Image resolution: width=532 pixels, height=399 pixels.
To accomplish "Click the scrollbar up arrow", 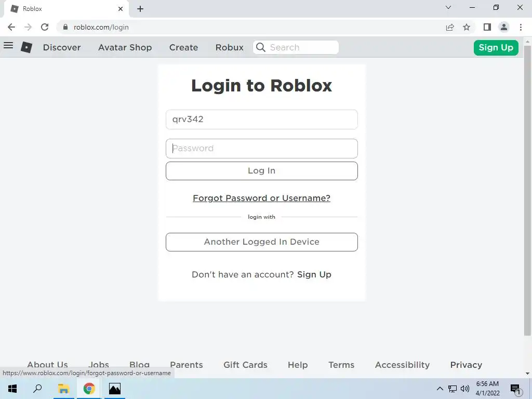I will (x=528, y=42).
